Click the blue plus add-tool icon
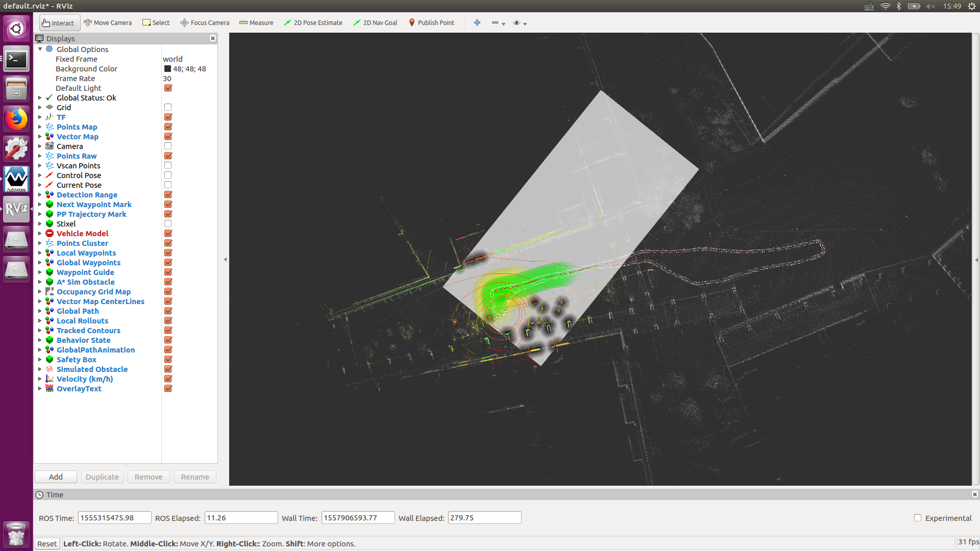Image resolution: width=980 pixels, height=551 pixels. (x=477, y=22)
